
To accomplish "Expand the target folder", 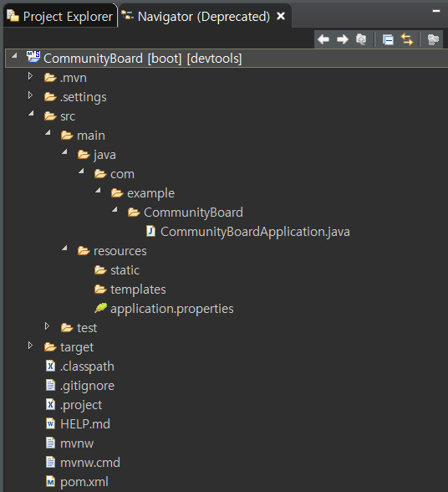I will (x=30, y=346).
